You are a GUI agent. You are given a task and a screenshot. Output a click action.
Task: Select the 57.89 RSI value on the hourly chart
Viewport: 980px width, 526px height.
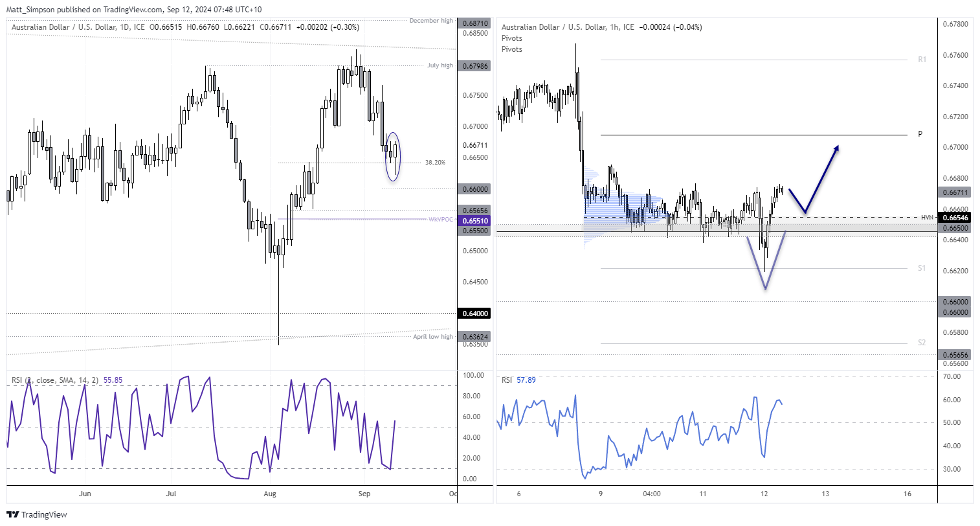click(526, 380)
